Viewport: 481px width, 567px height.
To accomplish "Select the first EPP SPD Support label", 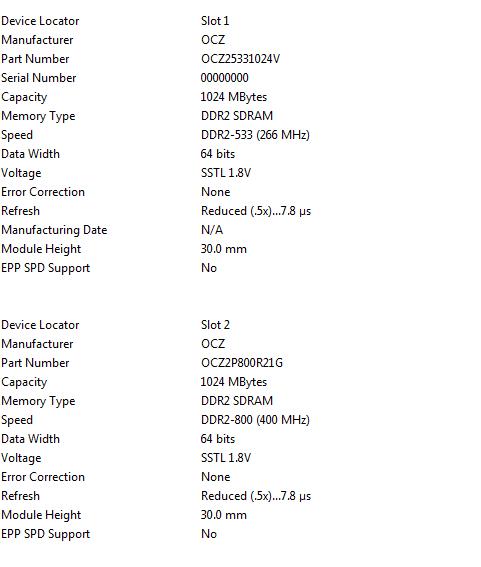I will pos(45,268).
